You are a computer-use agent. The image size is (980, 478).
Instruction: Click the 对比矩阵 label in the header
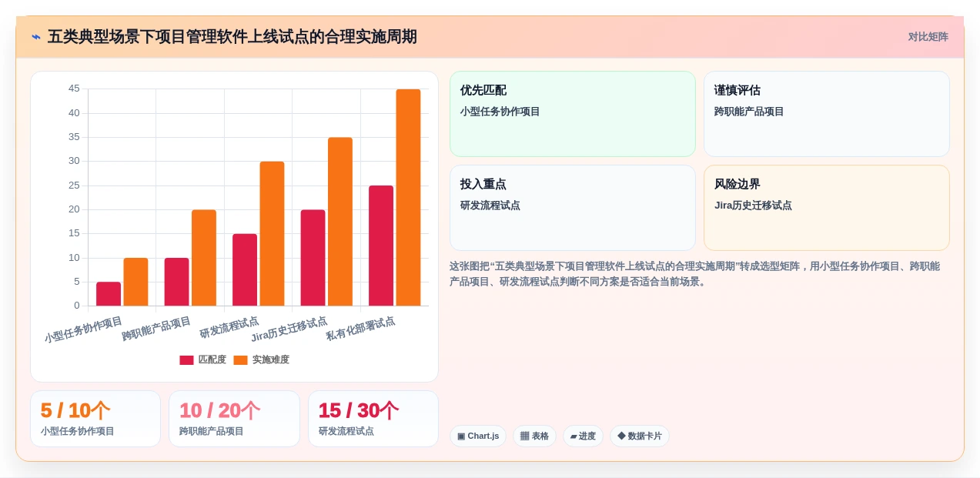(928, 37)
